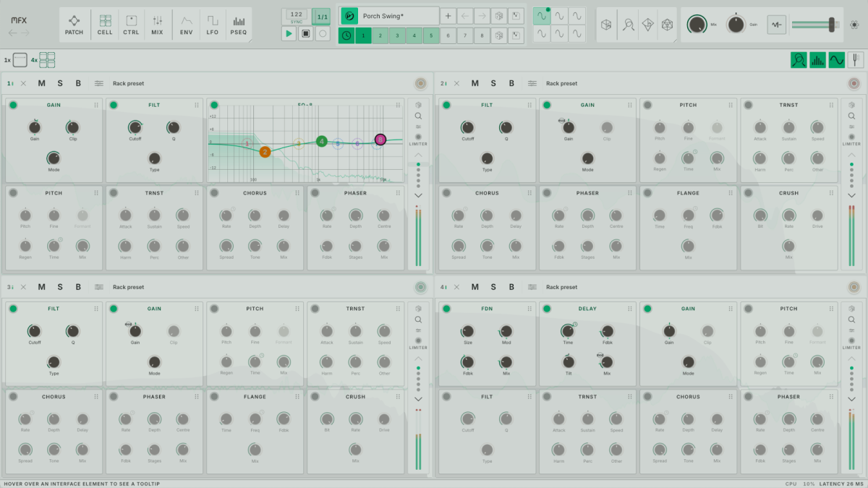This screenshot has height=488, width=868.
Task: Switch to 4x rack grid view
Action: (x=48, y=60)
